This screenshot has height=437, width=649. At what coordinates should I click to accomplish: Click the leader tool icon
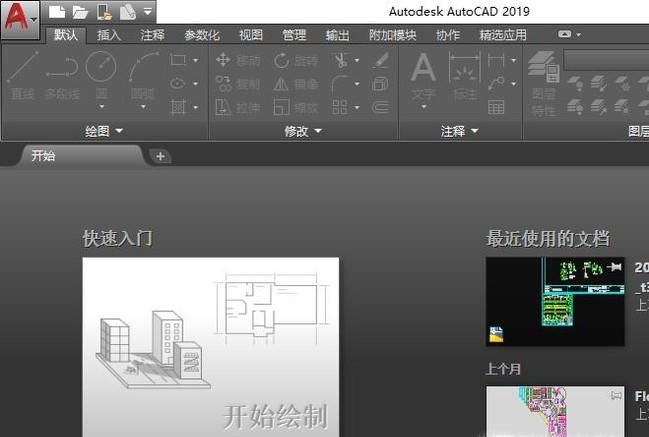click(x=496, y=84)
